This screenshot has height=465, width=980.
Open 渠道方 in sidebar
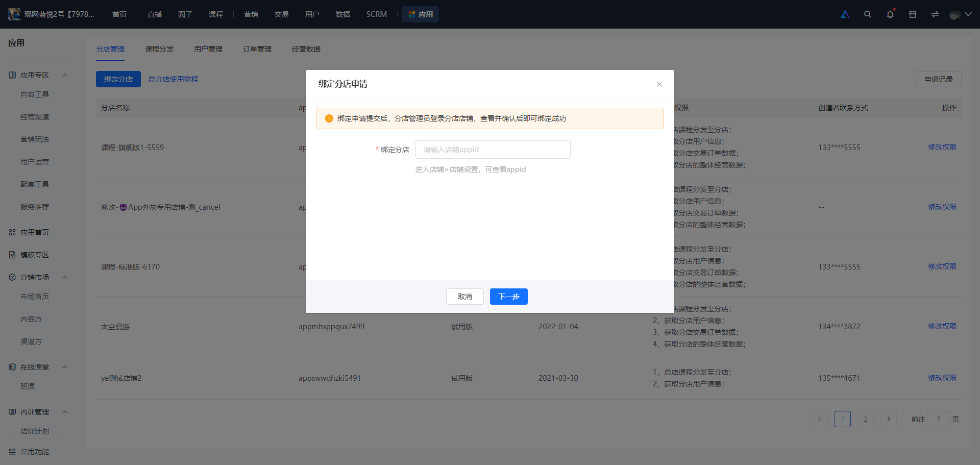[31, 341]
